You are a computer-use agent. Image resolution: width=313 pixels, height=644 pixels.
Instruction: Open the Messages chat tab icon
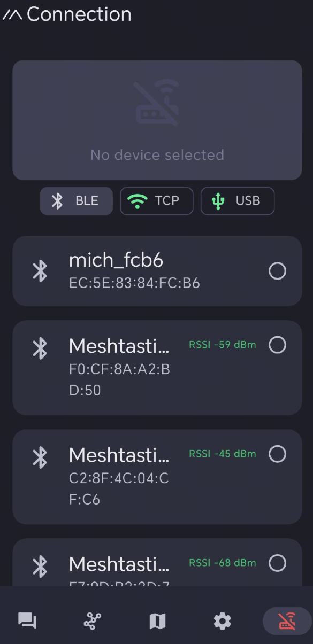coord(27,621)
